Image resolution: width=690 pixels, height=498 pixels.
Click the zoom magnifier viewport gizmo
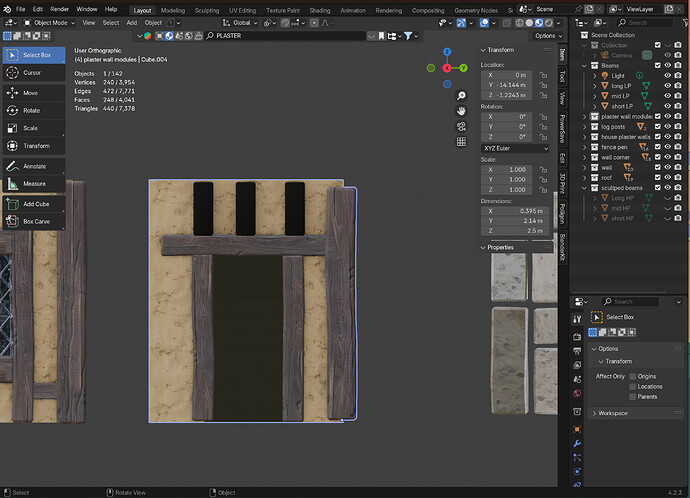point(460,96)
